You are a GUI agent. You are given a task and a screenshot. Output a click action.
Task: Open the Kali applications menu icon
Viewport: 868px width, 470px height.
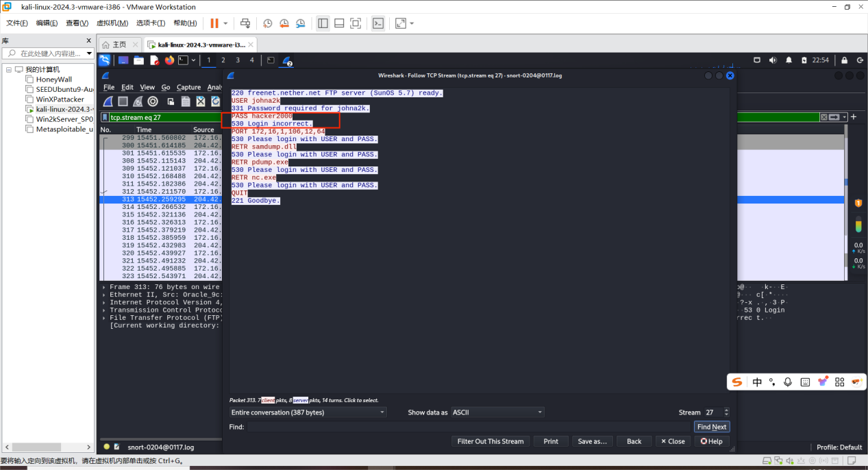pos(104,60)
